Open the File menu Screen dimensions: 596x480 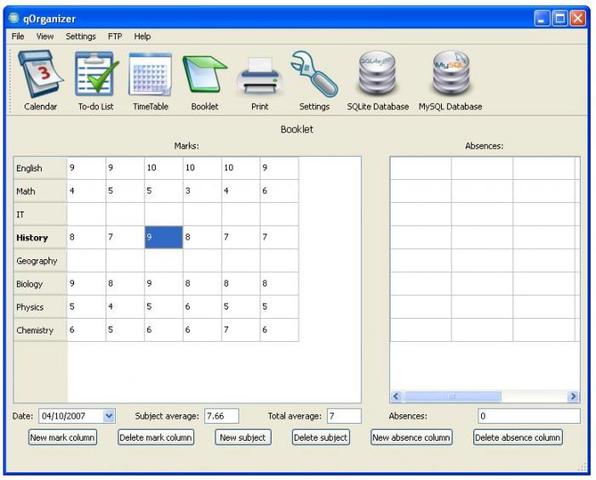(18, 36)
